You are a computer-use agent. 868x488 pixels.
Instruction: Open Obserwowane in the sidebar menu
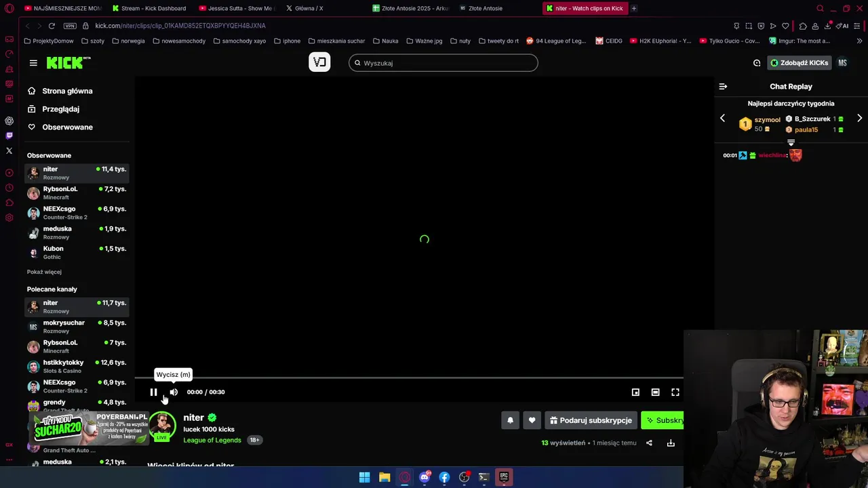point(67,127)
